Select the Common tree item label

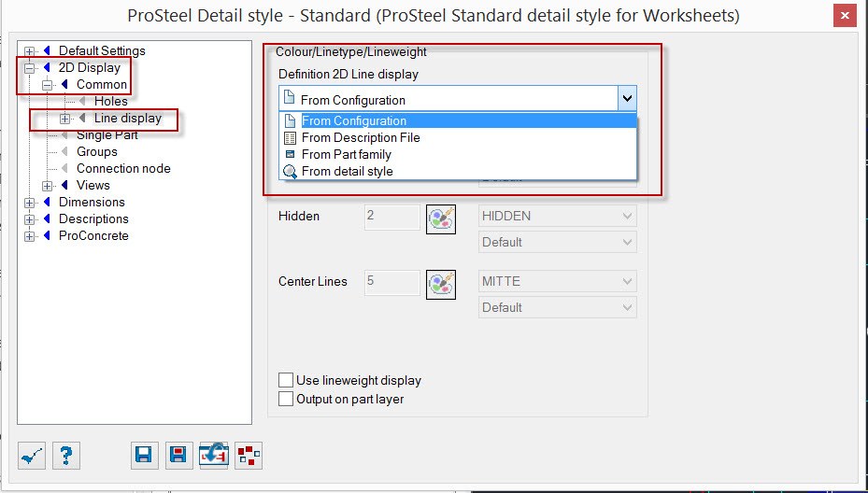click(x=102, y=84)
